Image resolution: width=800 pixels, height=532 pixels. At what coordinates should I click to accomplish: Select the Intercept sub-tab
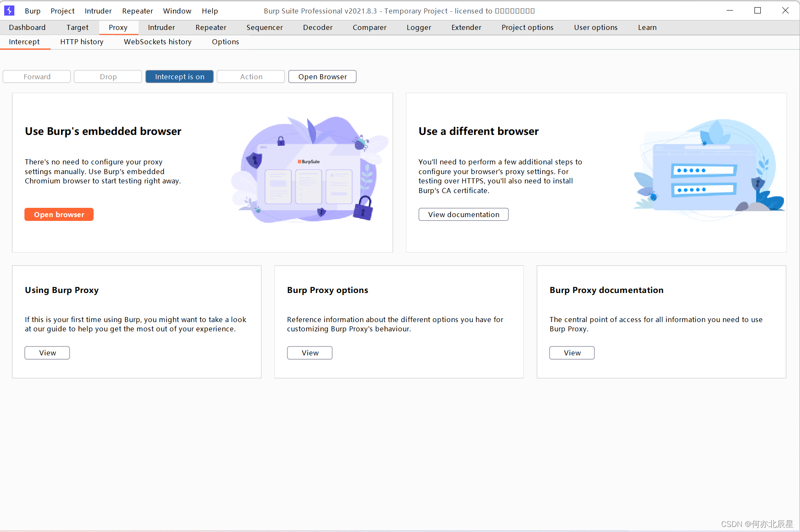tap(24, 42)
